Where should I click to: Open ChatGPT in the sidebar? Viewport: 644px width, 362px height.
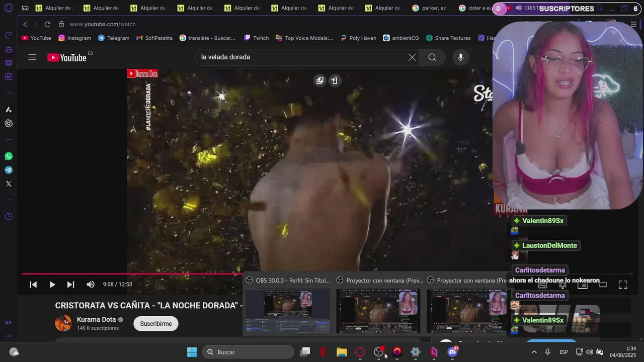[9, 123]
